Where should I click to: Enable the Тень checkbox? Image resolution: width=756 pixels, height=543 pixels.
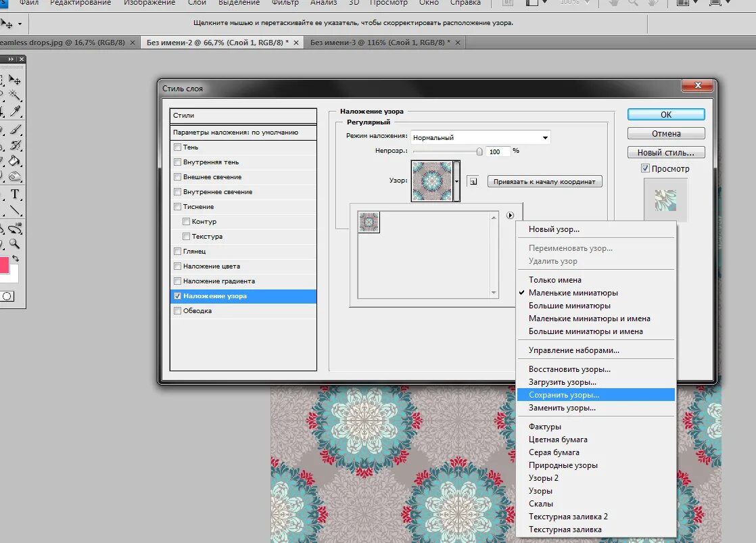pos(177,147)
